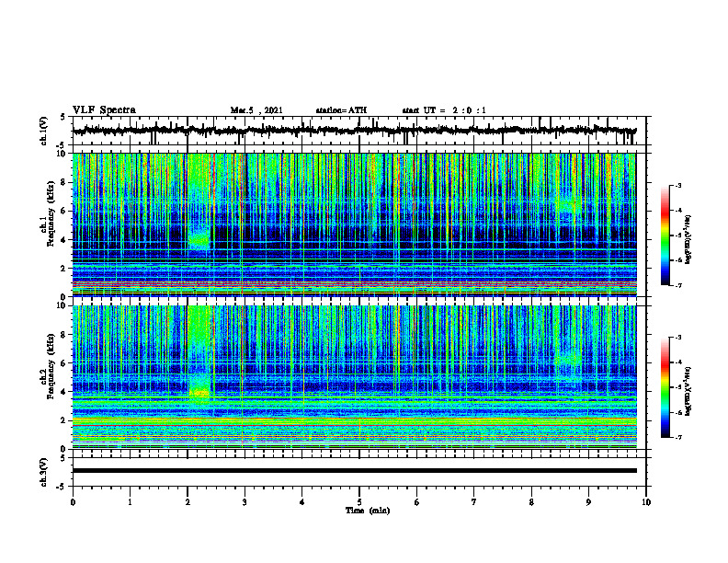Click the 4 kHz green burst in ch.2 spectrogram

(x=199, y=393)
